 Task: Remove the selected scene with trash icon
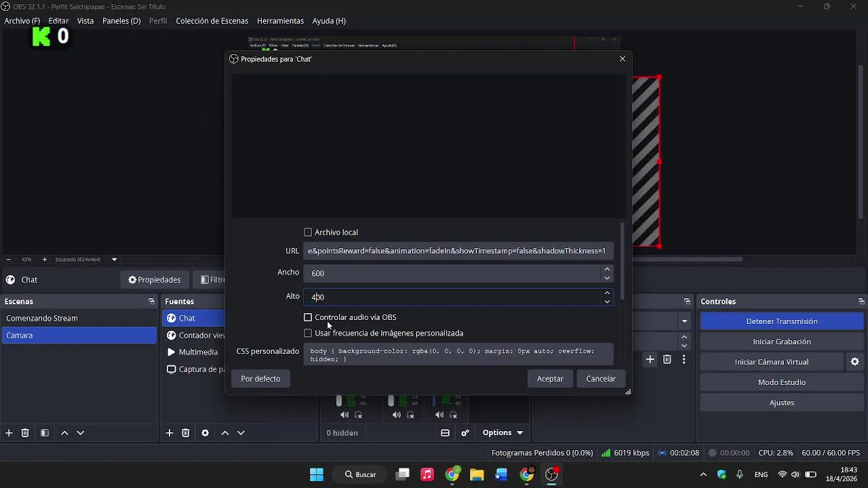point(25,433)
